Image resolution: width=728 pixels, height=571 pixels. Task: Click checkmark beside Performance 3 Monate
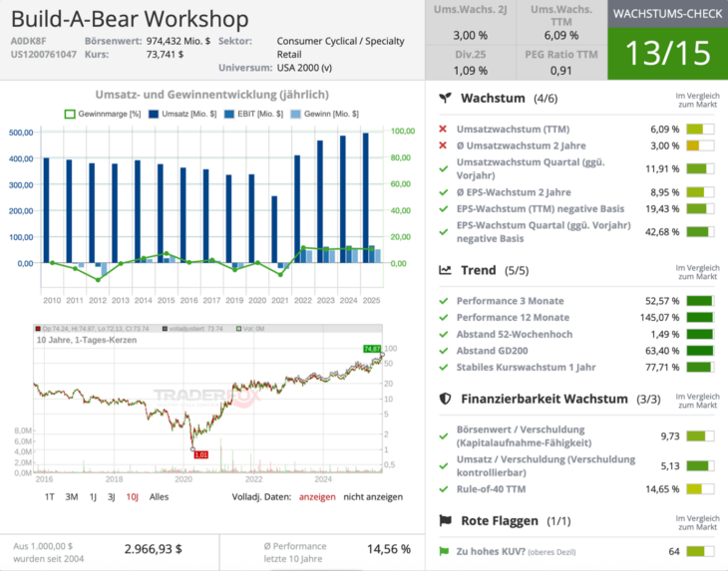tap(444, 301)
